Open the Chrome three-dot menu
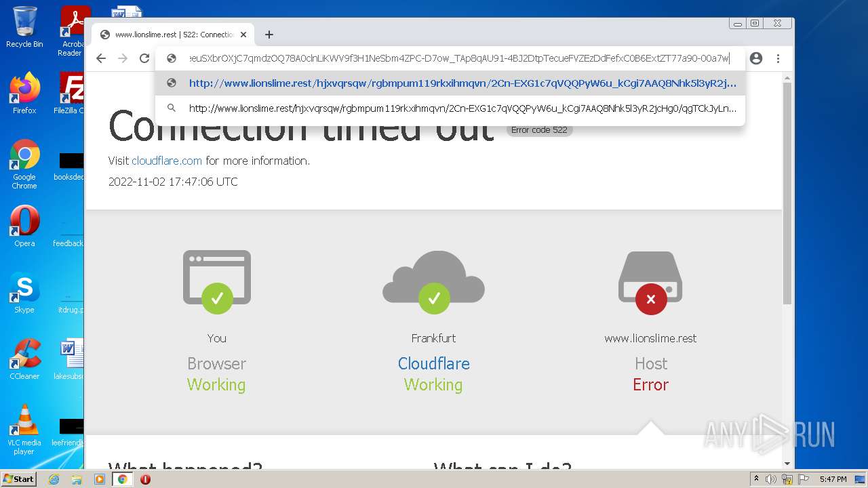Viewport: 868px width, 488px height. [778, 58]
